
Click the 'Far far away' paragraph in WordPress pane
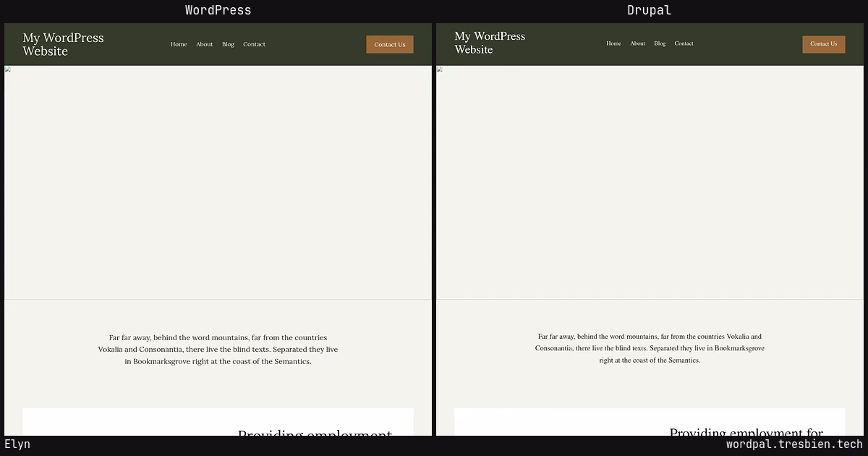tap(218, 350)
